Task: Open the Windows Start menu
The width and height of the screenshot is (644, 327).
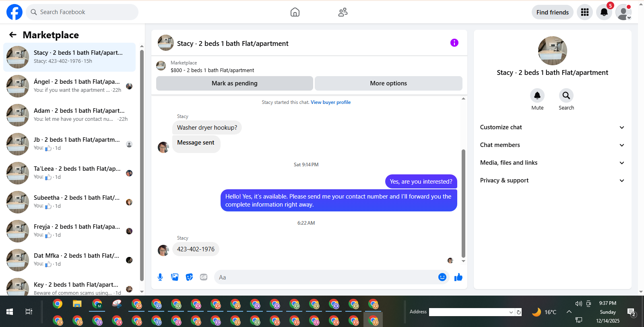Action: (x=10, y=311)
